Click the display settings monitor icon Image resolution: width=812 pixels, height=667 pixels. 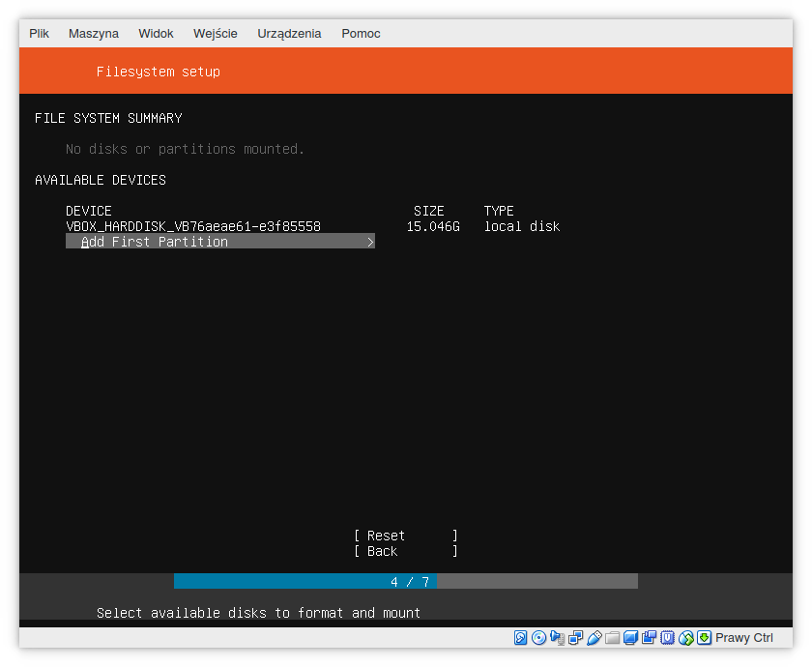point(630,637)
